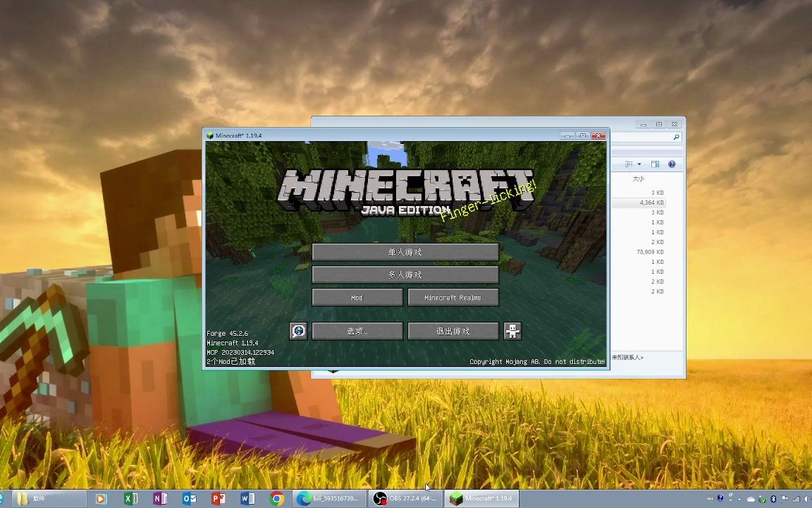Screen dimensions: 812x508
Task: Toggle the preview pane icon in Explorer
Action: (x=655, y=164)
